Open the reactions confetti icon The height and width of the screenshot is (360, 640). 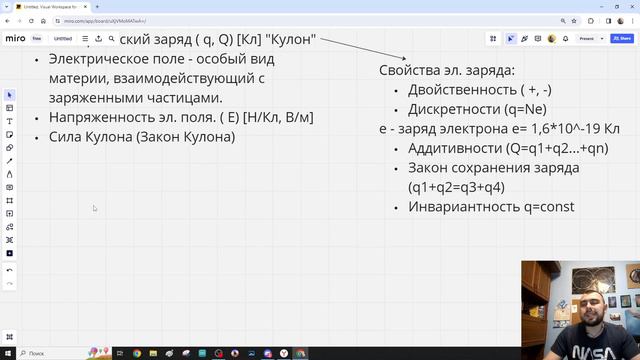[x=524, y=38]
